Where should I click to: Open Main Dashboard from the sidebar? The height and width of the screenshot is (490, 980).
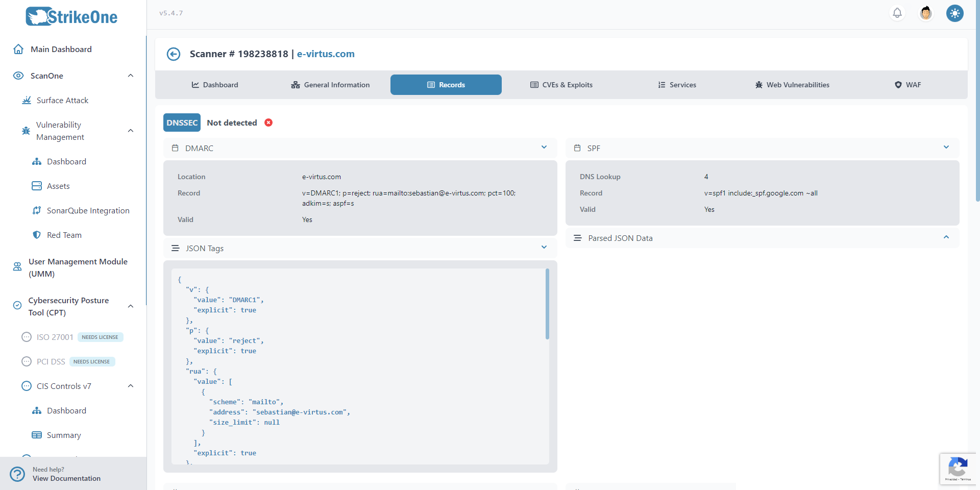click(61, 50)
